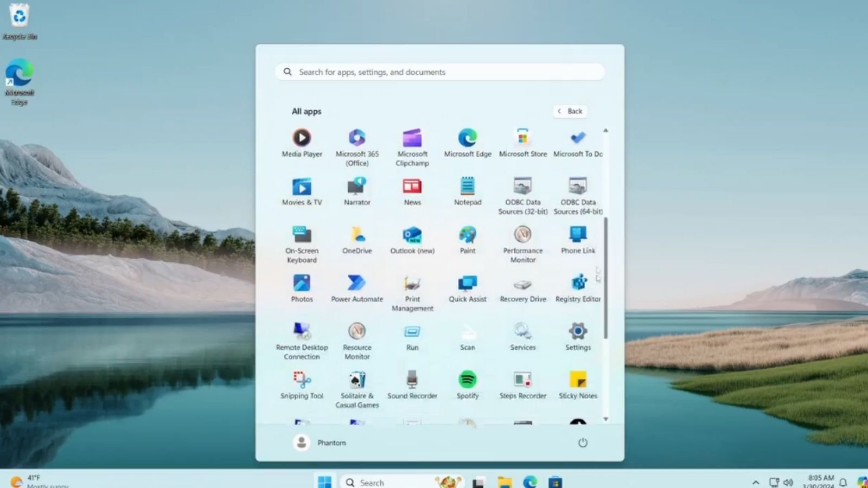Screen dimensions: 868x488
Task: Click the Start menu search box
Action: point(440,72)
